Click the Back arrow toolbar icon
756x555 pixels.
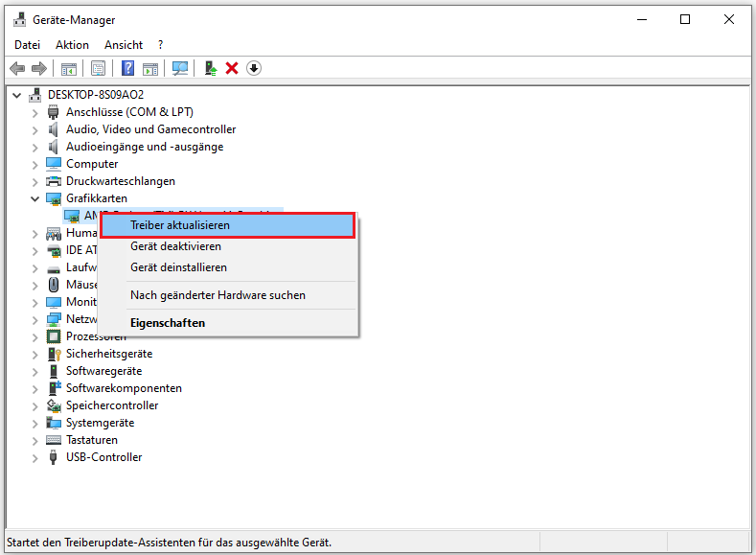[17, 68]
